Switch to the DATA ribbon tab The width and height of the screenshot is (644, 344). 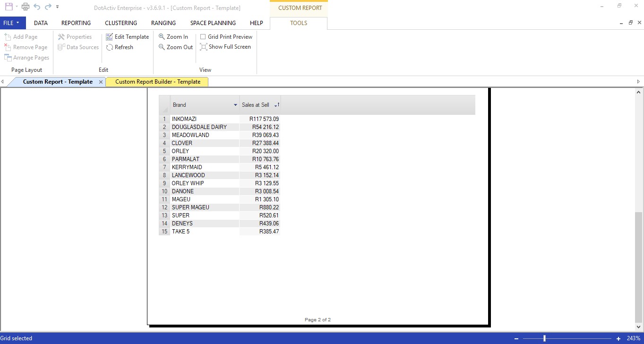pyautogui.click(x=41, y=23)
